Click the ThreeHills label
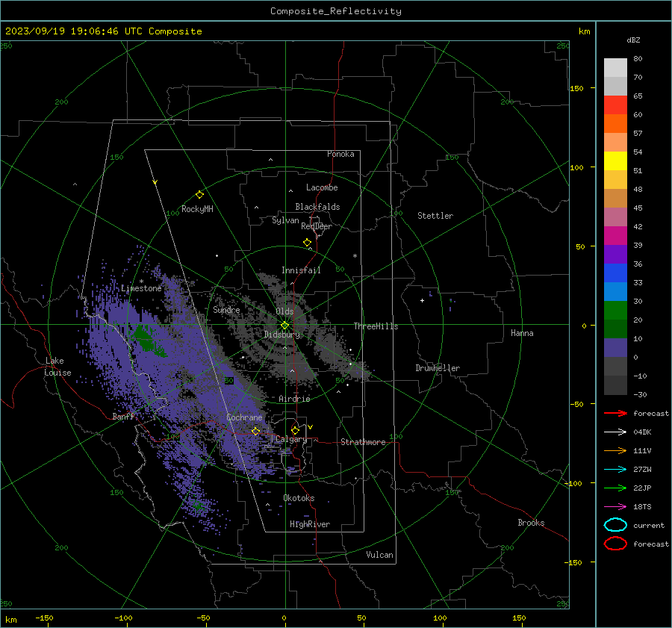 coord(376,326)
